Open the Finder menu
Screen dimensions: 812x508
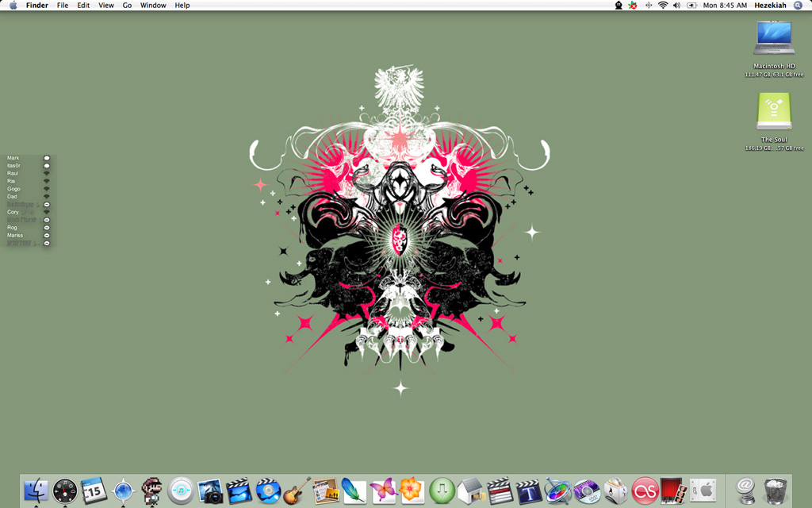tap(37, 6)
